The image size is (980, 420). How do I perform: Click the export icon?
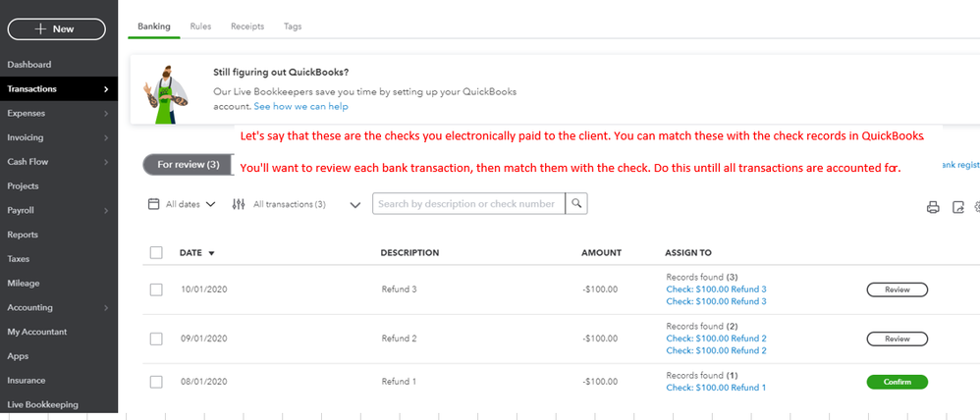coord(958,207)
